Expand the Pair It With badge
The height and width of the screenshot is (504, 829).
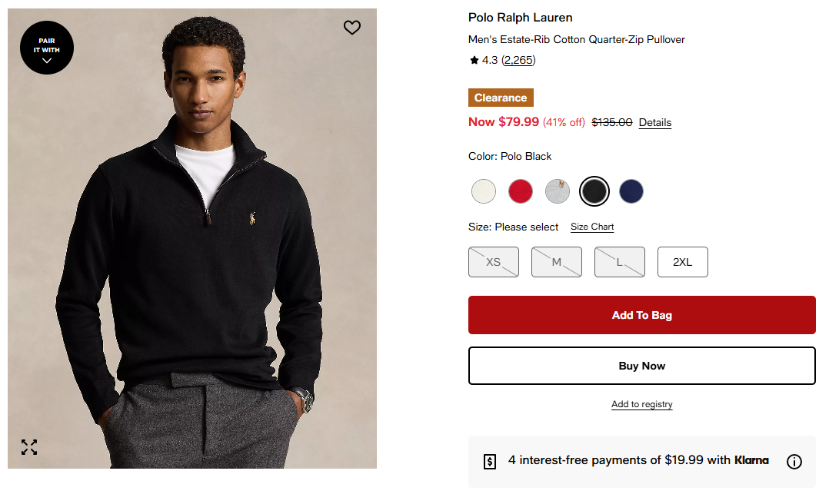point(47,48)
